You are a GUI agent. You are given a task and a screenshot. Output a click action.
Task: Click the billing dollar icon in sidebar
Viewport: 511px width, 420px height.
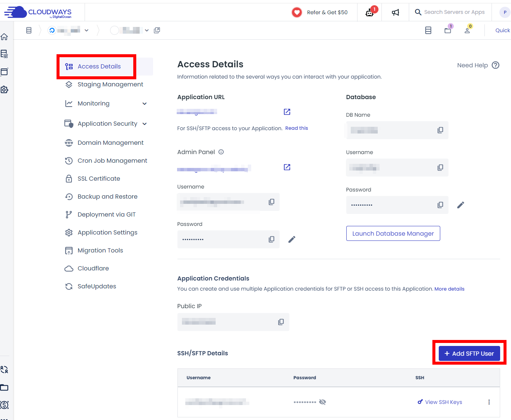(4, 405)
